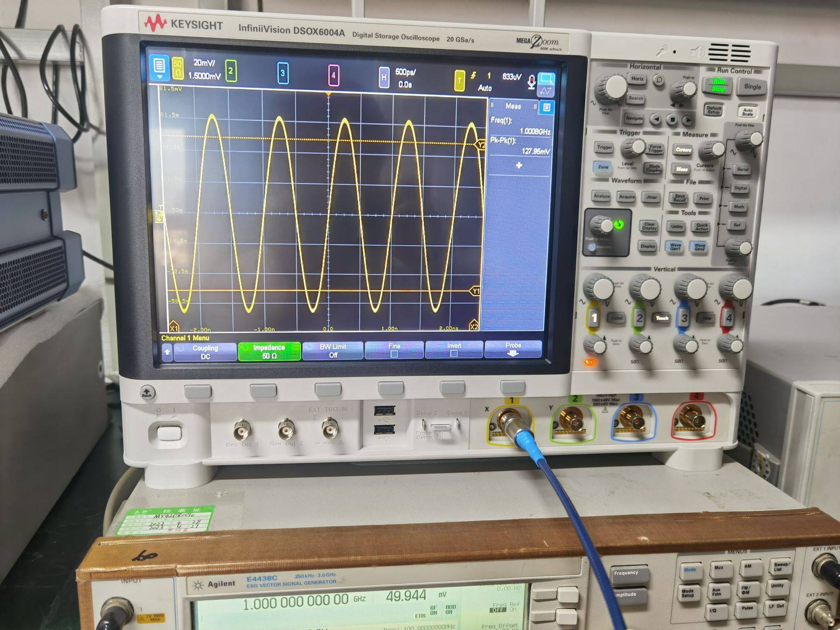Tap the muted microphone voice icon
840x630 pixels.
tap(531, 81)
